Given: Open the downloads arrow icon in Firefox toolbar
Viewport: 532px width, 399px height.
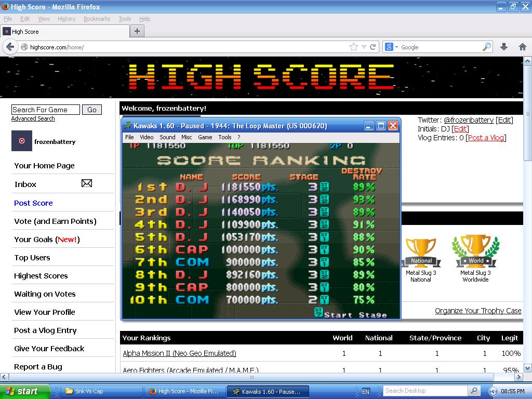Looking at the screenshot, I should point(504,47).
